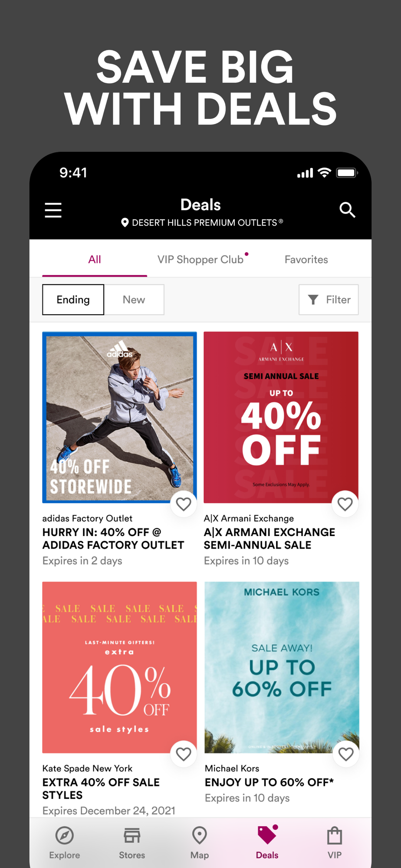Tap the location pin beside Desert Hills
This screenshot has width=401, height=868.
click(125, 223)
